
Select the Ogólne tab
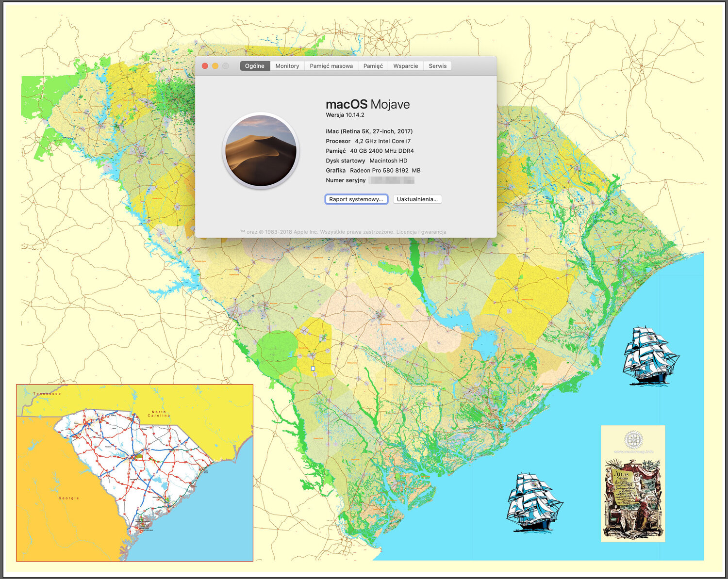[x=255, y=66]
